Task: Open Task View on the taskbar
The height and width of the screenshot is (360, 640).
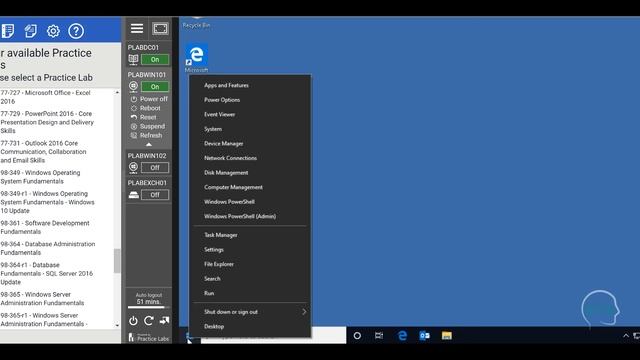Action: tap(379, 336)
